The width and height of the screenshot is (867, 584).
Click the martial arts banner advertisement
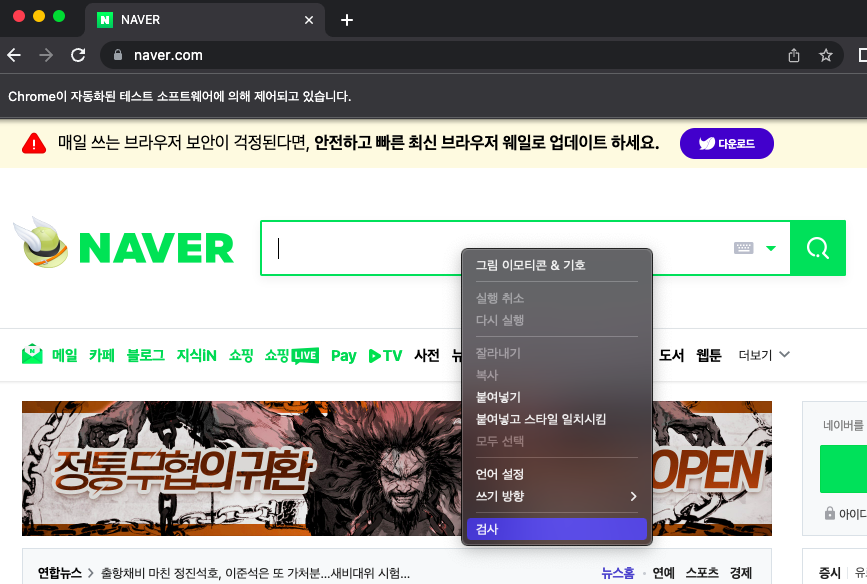[x=396, y=468]
